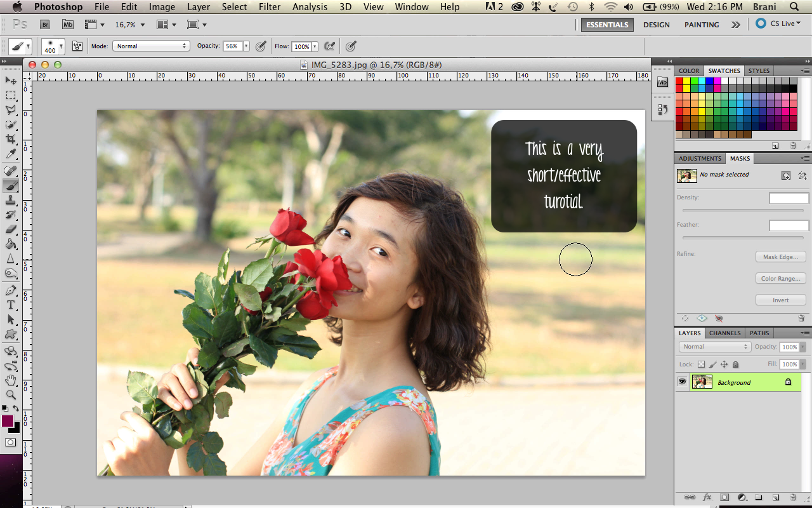Hide the Background layer eye icon
The width and height of the screenshot is (812, 508).
click(x=683, y=382)
